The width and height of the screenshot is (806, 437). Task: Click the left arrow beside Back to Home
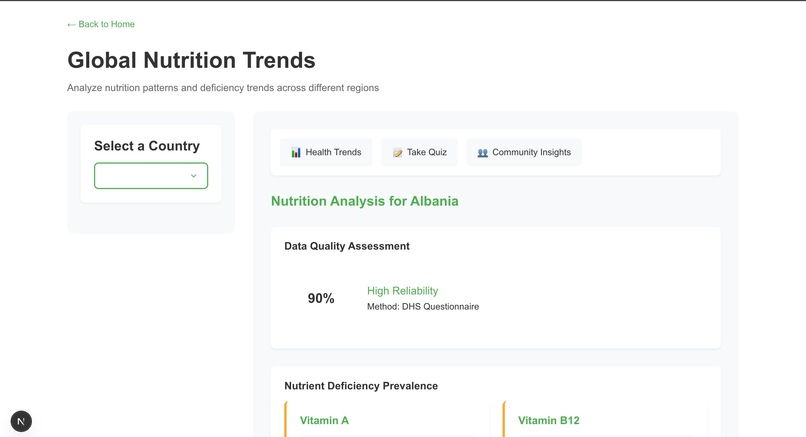tap(71, 24)
